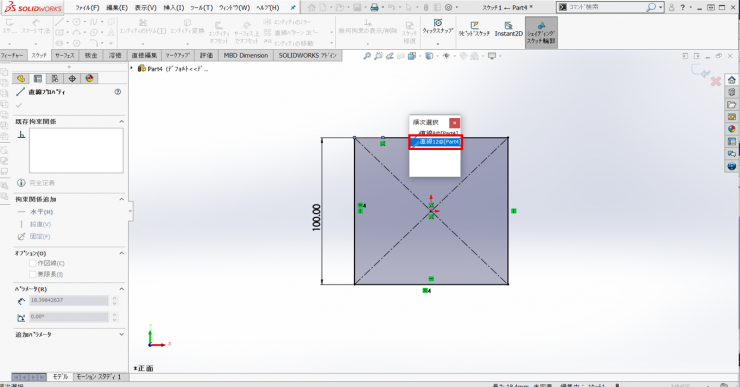The width and height of the screenshot is (740, 387).
Task: Open the 挿入(I) menu
Action: (174, 8)
